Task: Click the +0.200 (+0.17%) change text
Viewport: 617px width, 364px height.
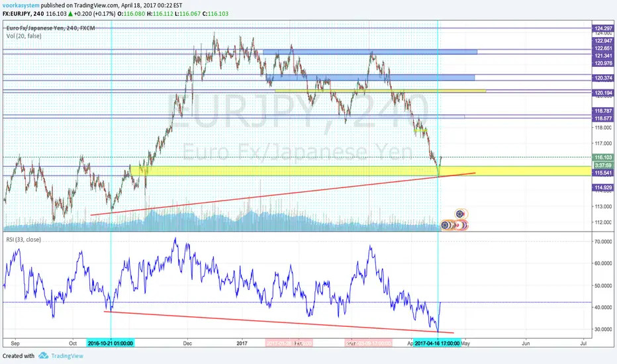Action: coord(95,14)
